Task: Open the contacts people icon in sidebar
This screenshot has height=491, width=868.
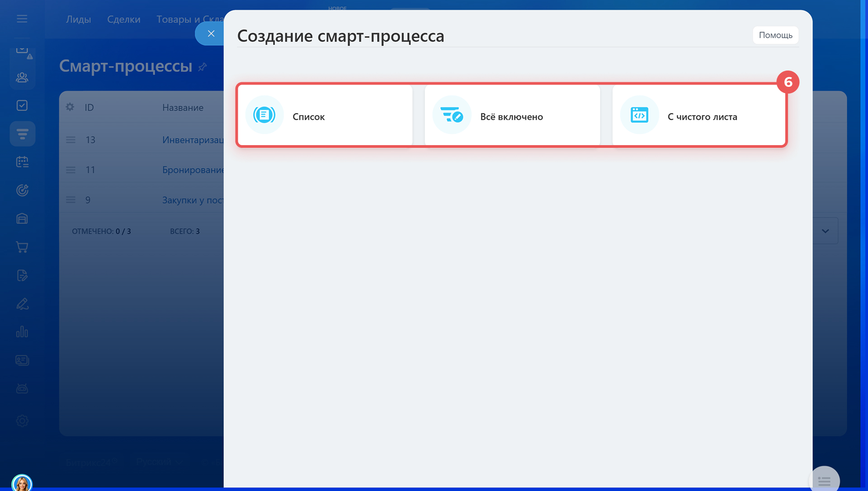Action: pos(22,77)
